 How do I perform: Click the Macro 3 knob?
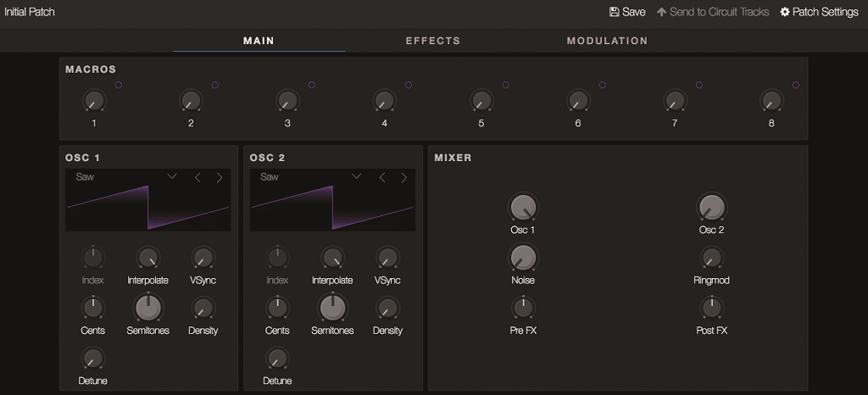click(x=288, y=101)
